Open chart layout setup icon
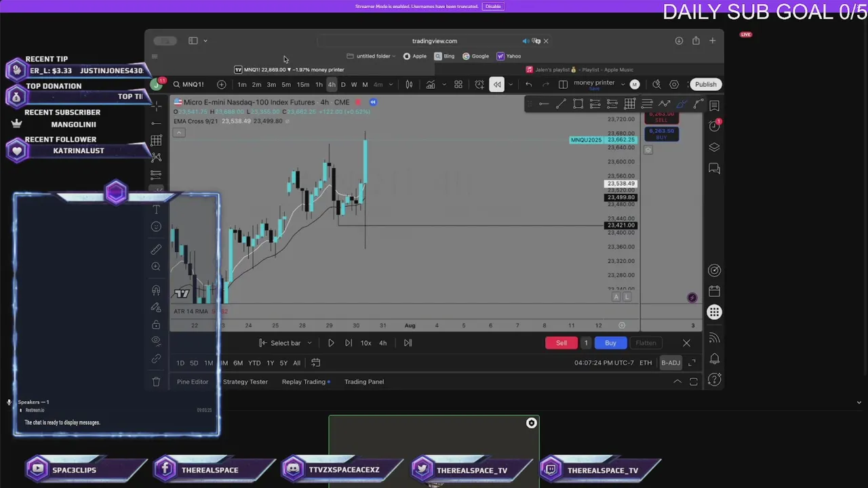Viewport: 868px width, 488px height. (x=563, y=85)
